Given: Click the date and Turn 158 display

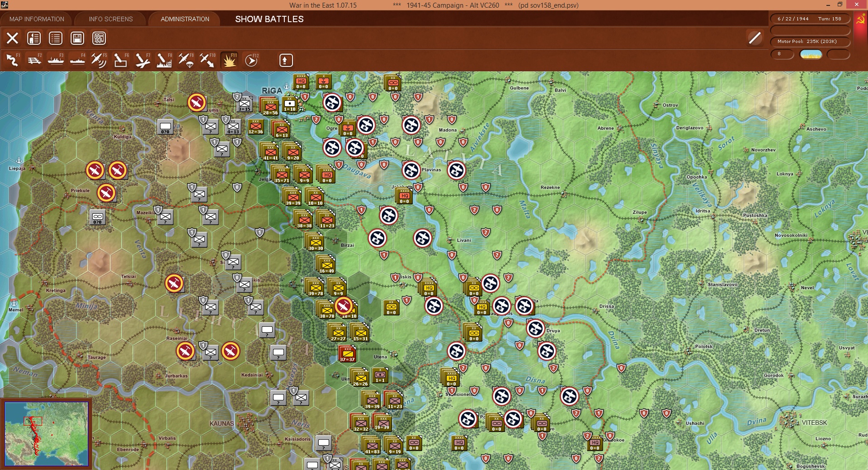Looking at the screenshot, I should 809,19.
